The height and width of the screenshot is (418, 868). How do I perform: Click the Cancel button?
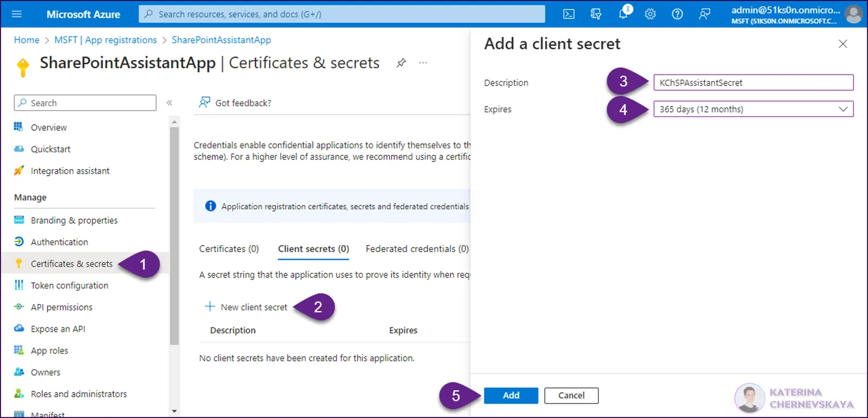[571, 395]
